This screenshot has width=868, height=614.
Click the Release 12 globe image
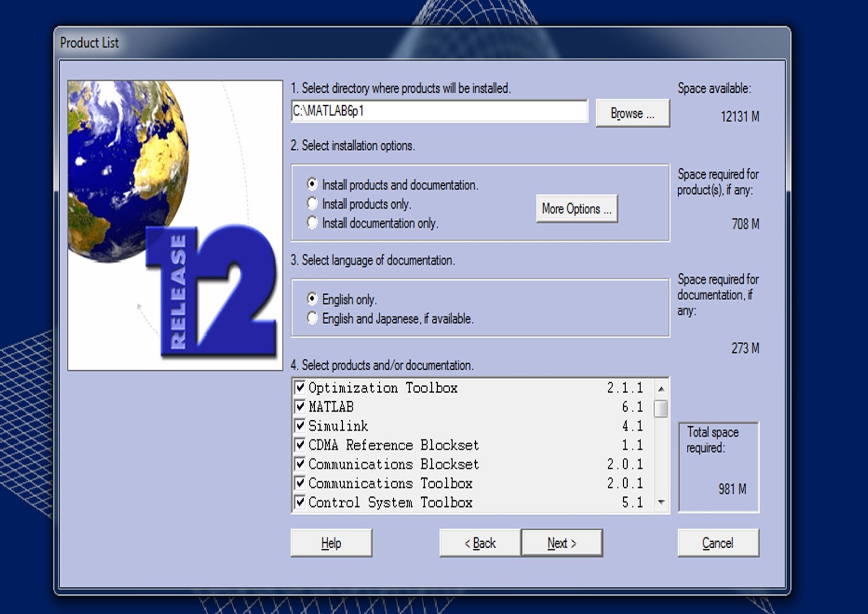coord(175,225)
